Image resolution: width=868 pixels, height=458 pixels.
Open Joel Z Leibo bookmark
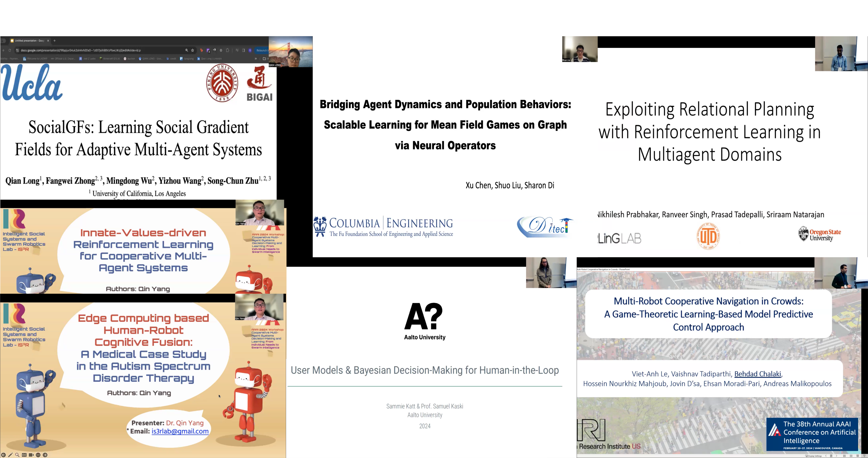87,59
